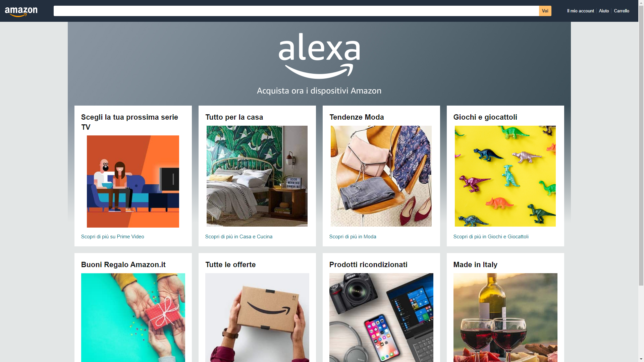Open Il mio account

click(580, 11)
